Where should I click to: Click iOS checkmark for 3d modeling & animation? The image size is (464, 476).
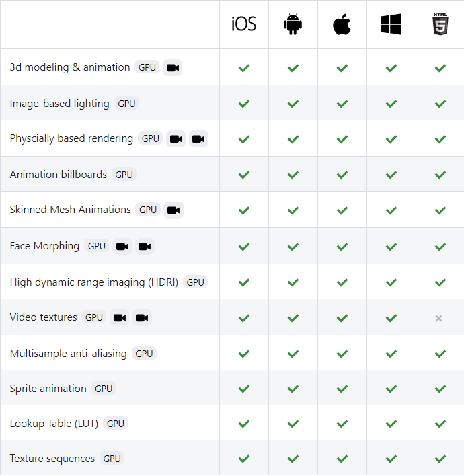(x=244, y=68)
